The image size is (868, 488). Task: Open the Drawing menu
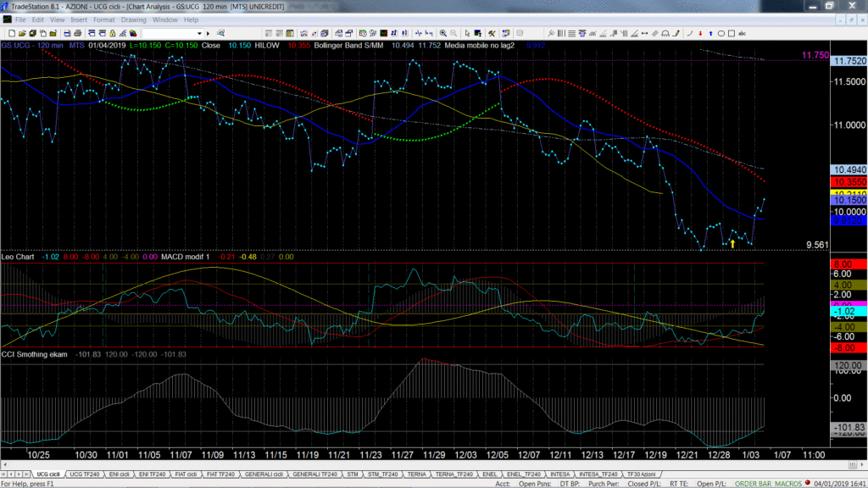coord(133,19)
